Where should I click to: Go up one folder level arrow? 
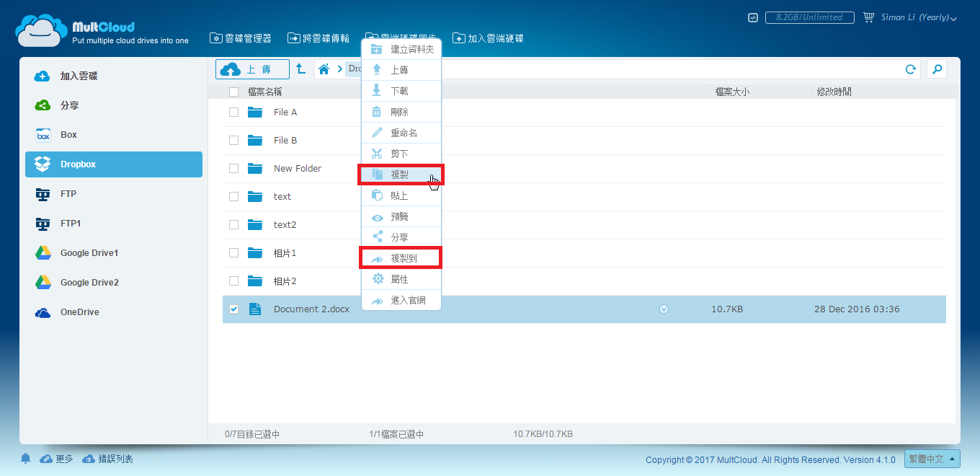[301, 69]
